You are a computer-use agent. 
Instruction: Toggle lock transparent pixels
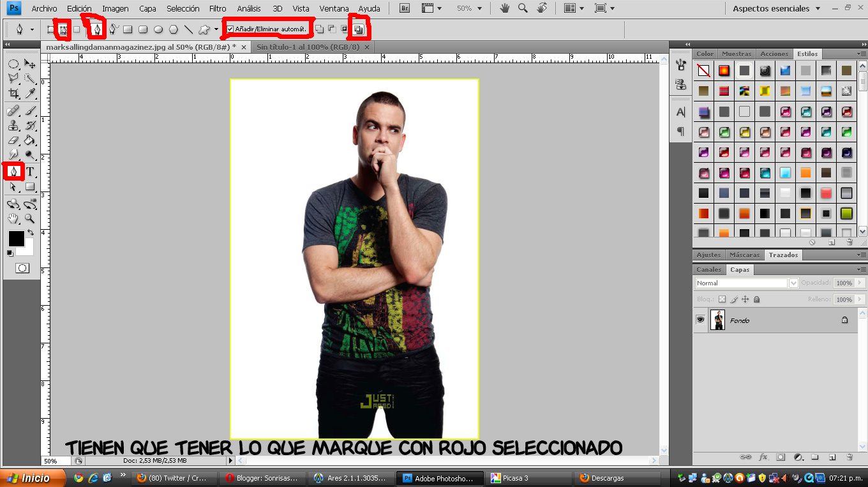[722, 299]
